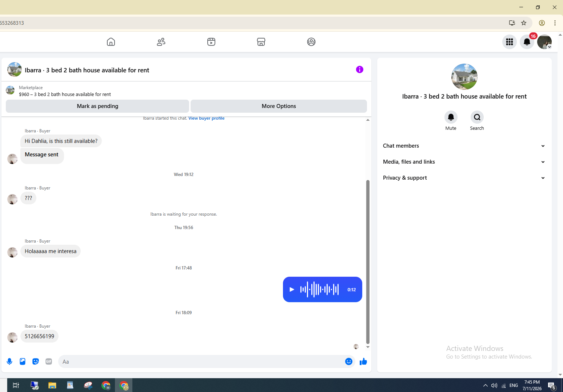Open clock and date 7:45 PM
The height and width of the screenshot is (392, 563).
tap(532, 385)
